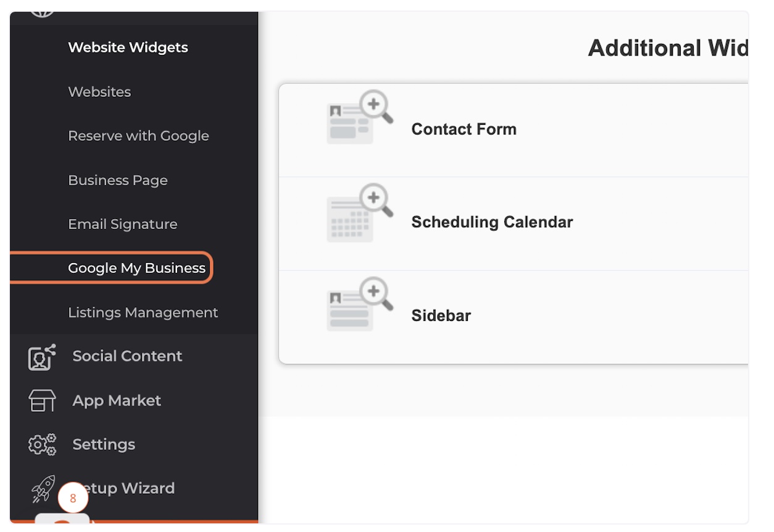Click the step 8 badge circle

click(73, 498)
